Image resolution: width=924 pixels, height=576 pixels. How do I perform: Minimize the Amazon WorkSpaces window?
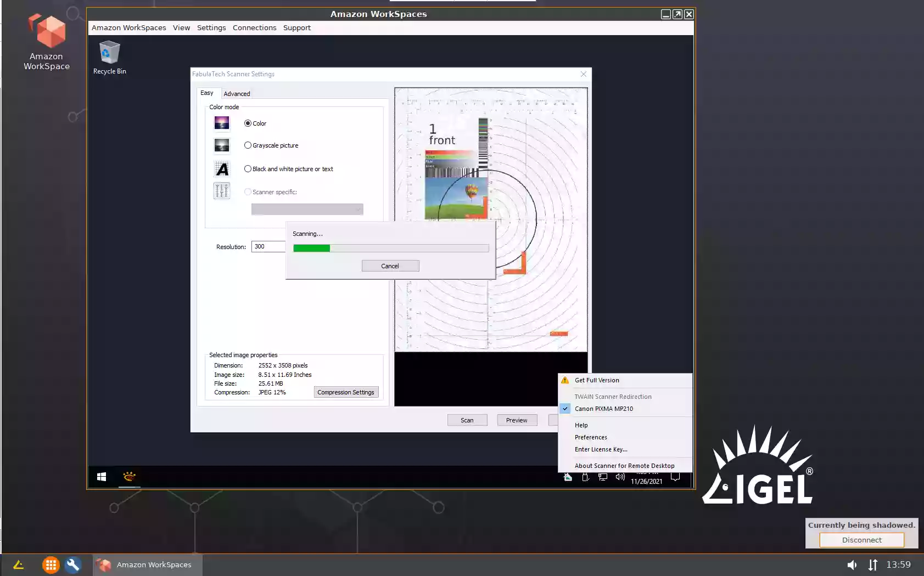[x=665, y=14]
